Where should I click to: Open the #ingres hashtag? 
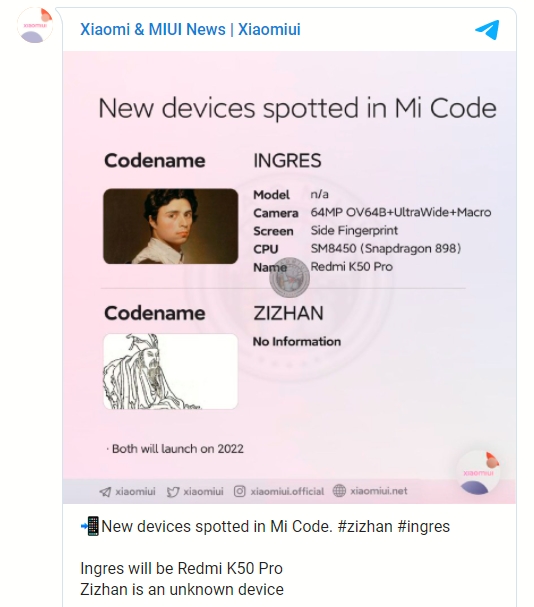tap(424, 526)
